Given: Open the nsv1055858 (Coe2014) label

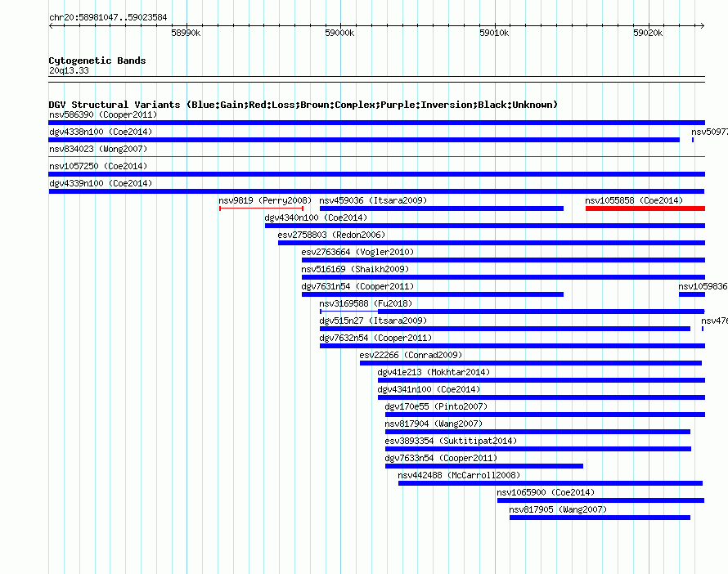Looking at the screenshot, I should pos(634,200).
